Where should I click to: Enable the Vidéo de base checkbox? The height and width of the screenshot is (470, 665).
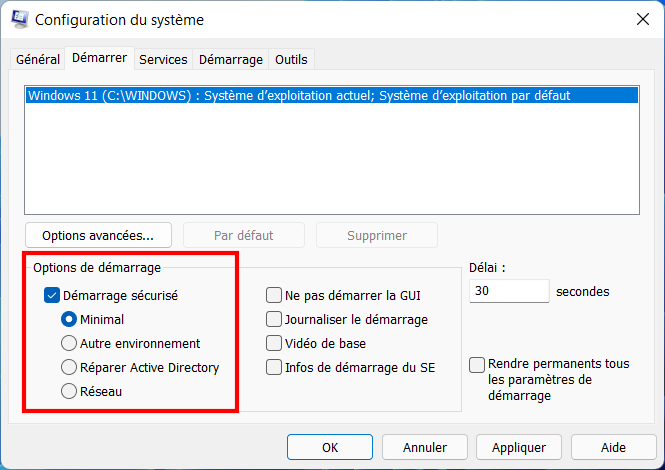(x=274, y=343)
